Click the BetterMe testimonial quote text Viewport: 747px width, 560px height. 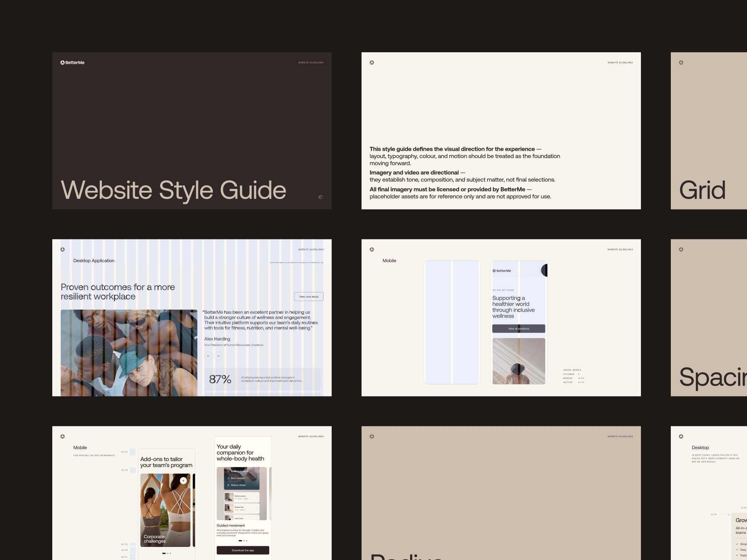coord(260,320)
